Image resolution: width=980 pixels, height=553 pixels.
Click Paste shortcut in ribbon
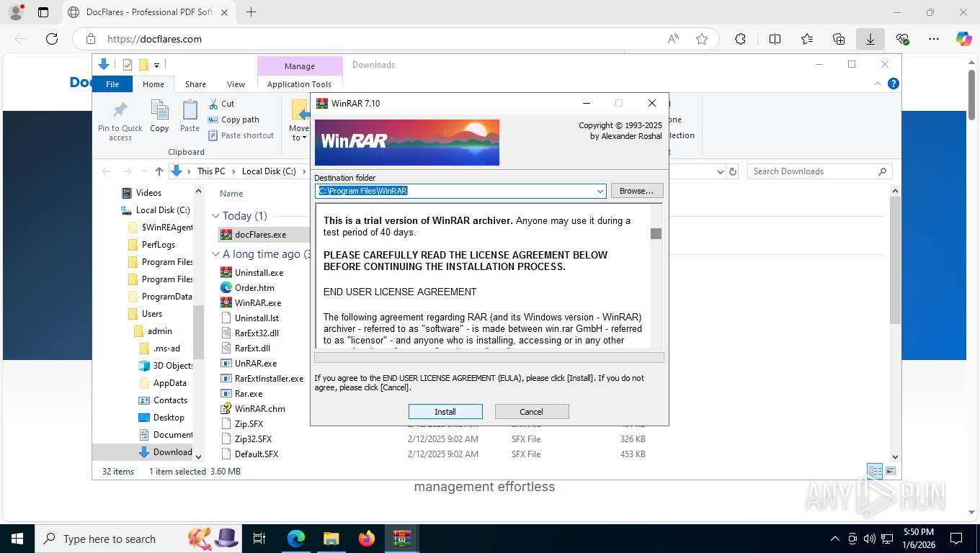click(x=241, y=135)
